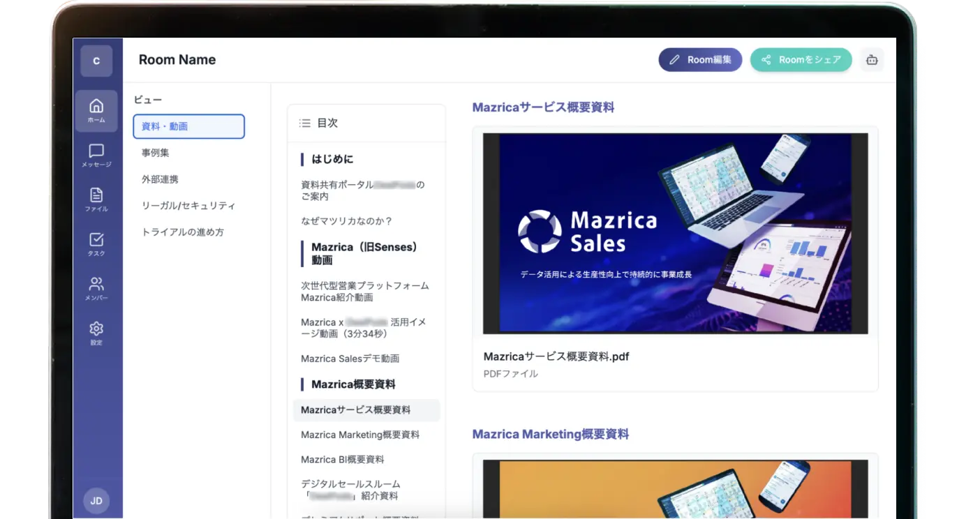
Task: Click the Room編集 edit button
Action: tap(700, 60)
